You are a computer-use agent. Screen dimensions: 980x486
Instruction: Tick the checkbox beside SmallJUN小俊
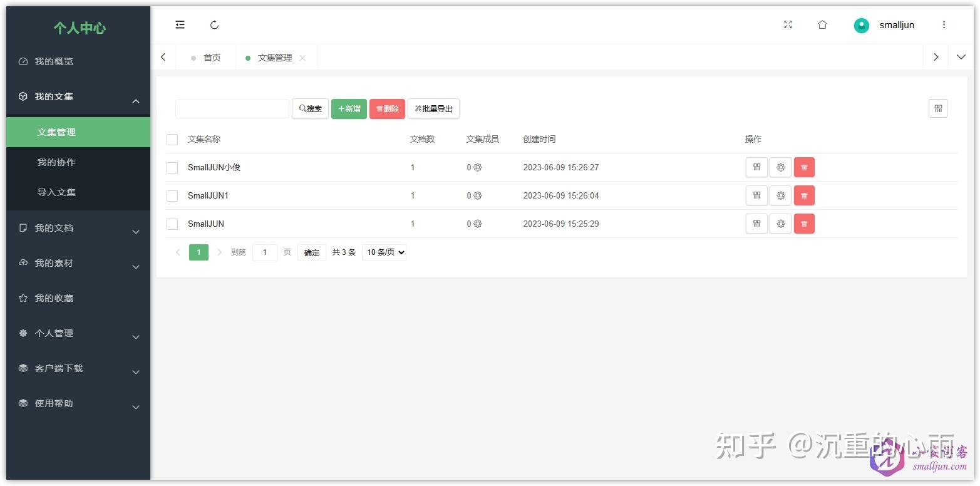172,167
